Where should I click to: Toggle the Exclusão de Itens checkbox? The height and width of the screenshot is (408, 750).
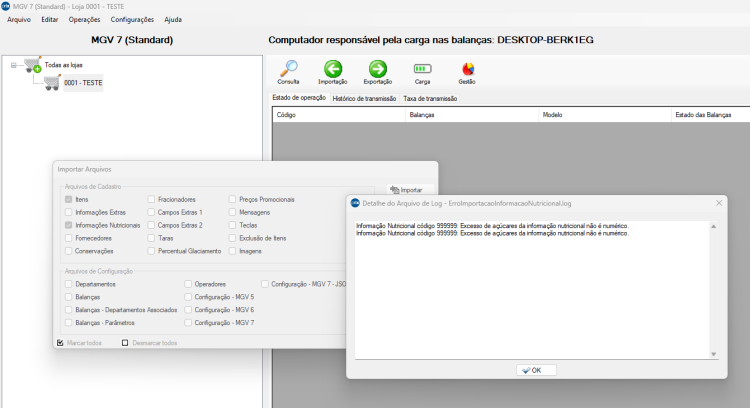pyautogui.click(x=232, y=238)
